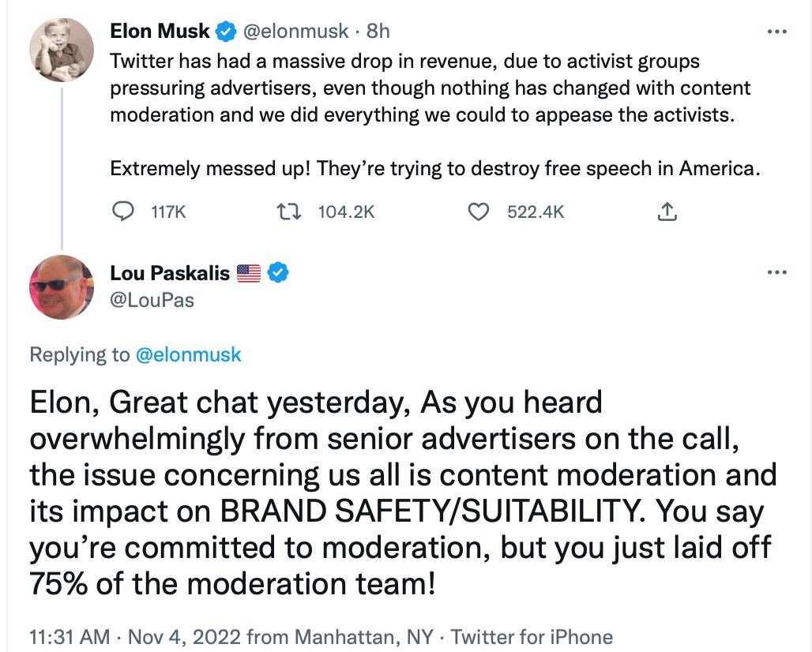The width and height of the screenshot is (812, 652).
Task: Click the "Twitter for iPhone" source label
Action: click(532, 636)
